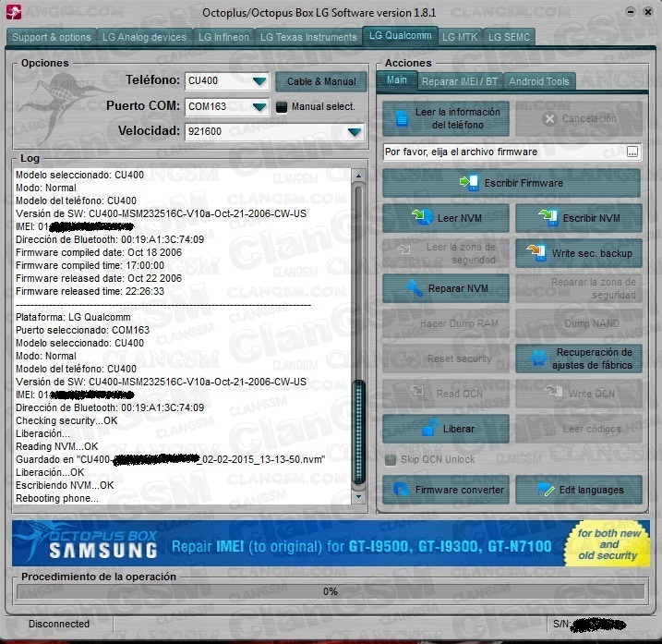Click the log scroll down arrow
This screenshot has width=662, height=644.
[x=358, y=497]
